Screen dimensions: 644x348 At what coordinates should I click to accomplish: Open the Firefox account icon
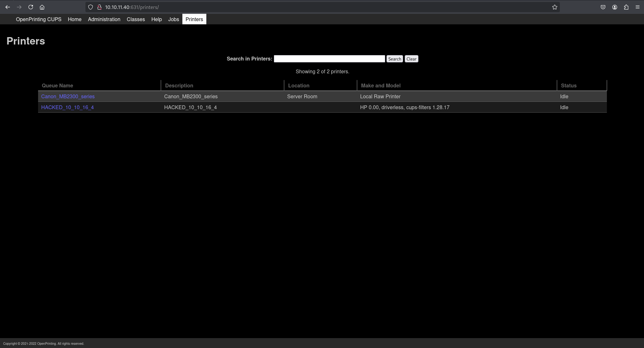[614, 7]
